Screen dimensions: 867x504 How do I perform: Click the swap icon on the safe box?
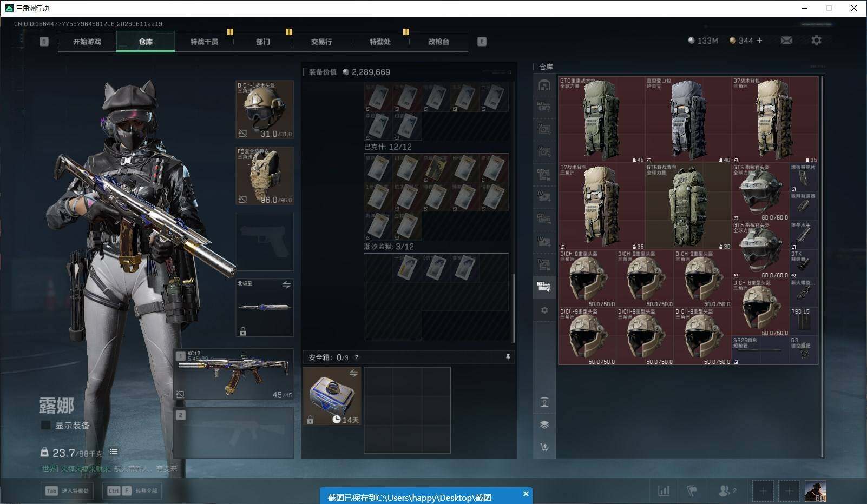pyautogui.click(x=353, y=373)
